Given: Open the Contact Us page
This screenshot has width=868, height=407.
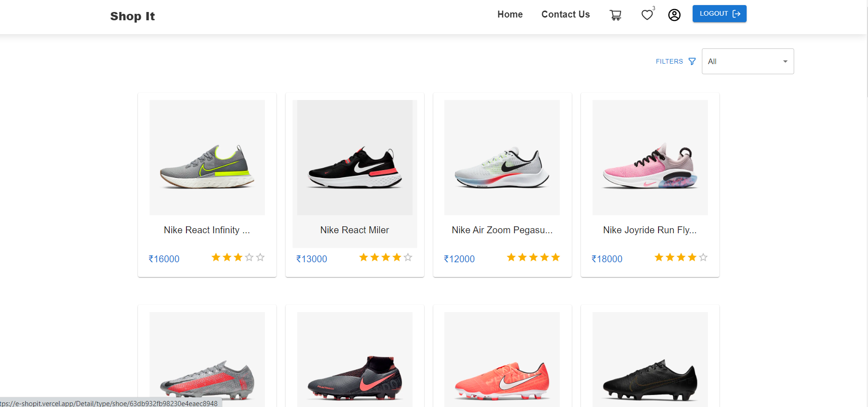Looking at the screenshot, I should click(x=565, y=14).
